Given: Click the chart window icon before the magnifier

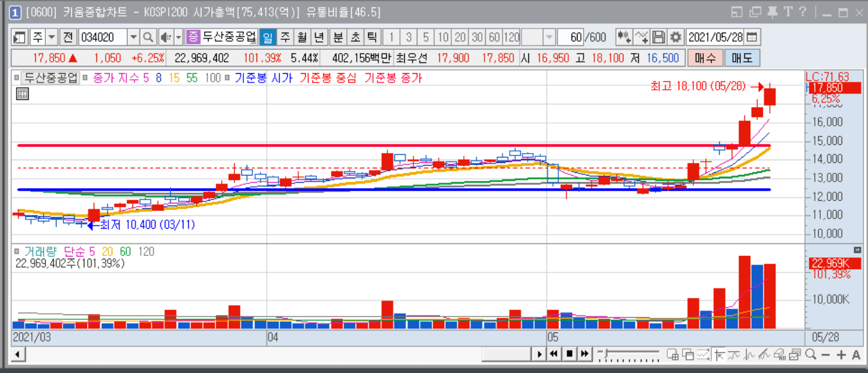Looking at the screenshot, I should coord(795,354).
